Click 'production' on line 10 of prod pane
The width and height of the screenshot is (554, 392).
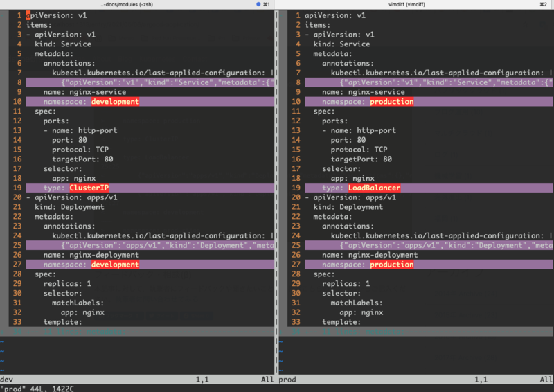point(391,102)
